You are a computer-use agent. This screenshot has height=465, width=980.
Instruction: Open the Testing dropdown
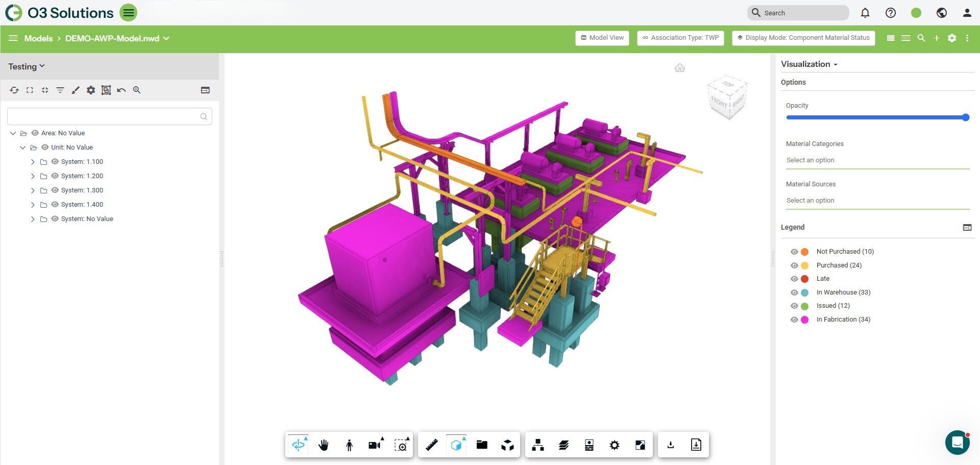point(27,66)
